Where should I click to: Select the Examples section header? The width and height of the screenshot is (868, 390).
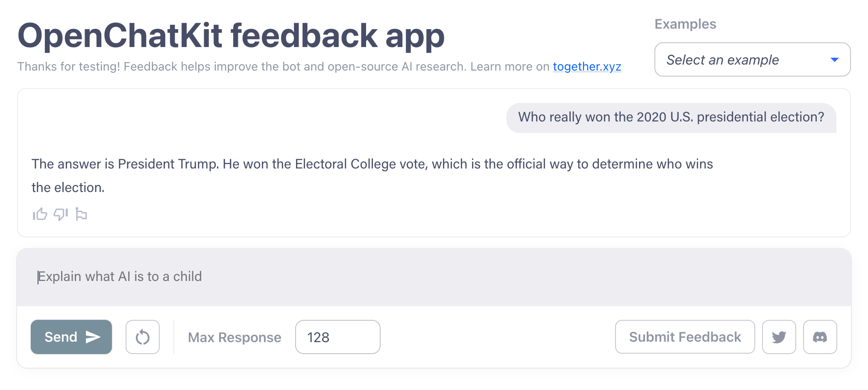click(685, 24)
